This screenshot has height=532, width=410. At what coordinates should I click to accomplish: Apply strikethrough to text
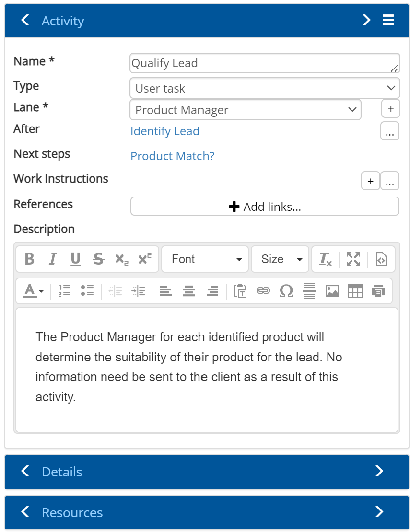click(99, 259)
